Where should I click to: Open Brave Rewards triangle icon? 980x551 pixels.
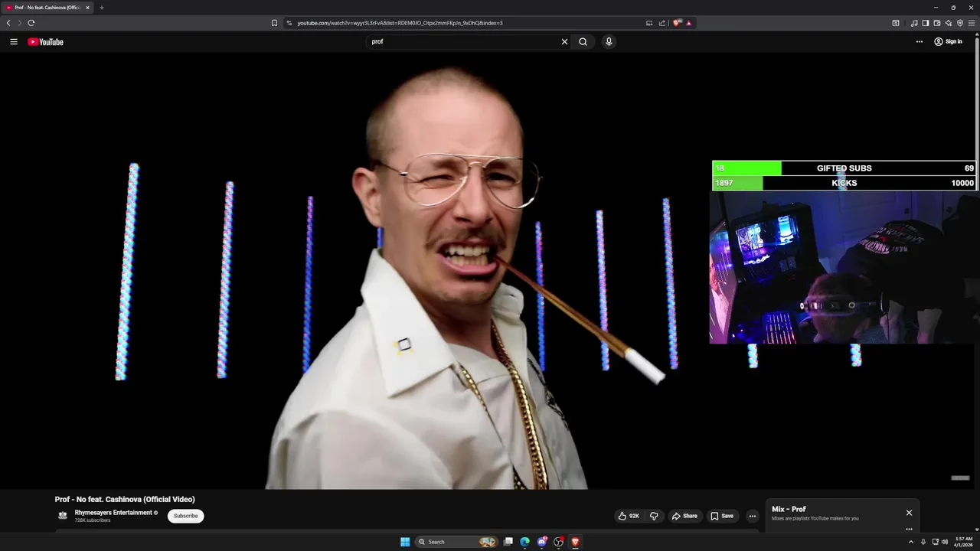coord(689,23)
